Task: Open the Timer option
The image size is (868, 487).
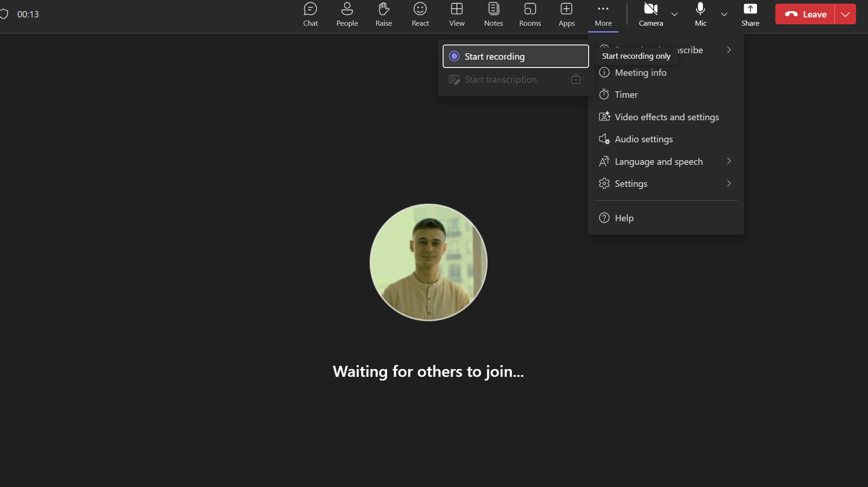Action: tap(626, 95)
